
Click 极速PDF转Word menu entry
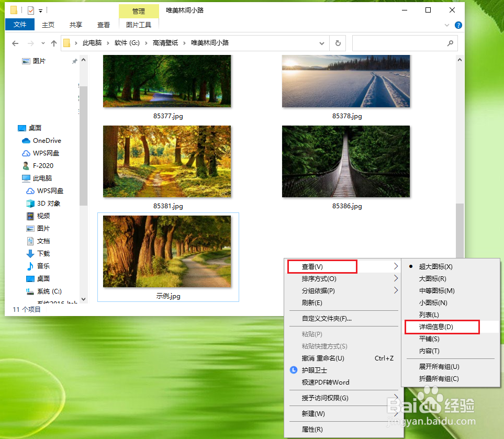pyautogui.click(x=344, y=382)
